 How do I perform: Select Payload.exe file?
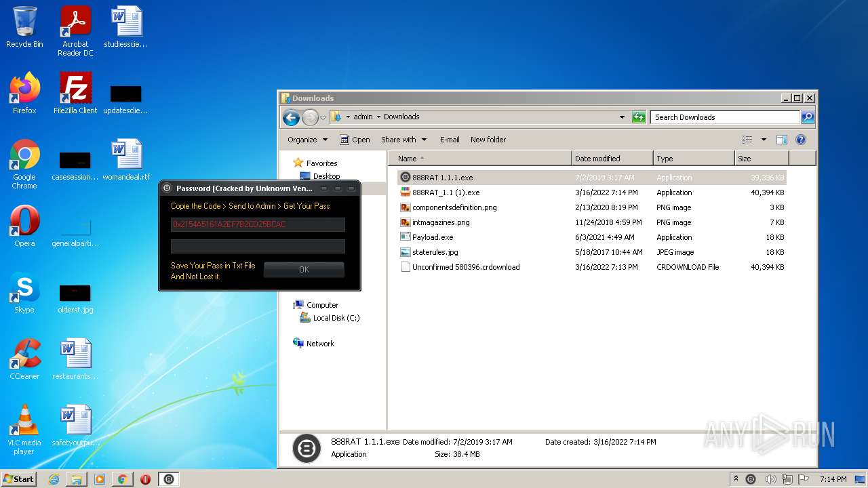pos(591,237)
